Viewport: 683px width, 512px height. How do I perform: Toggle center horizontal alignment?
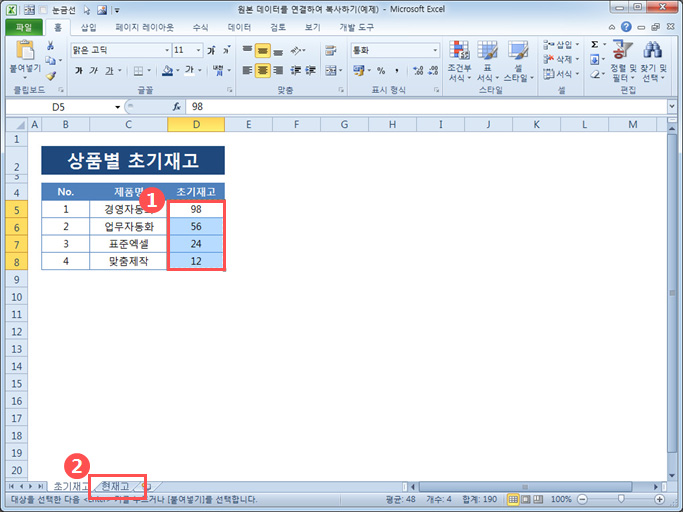(x=262, y=70)
